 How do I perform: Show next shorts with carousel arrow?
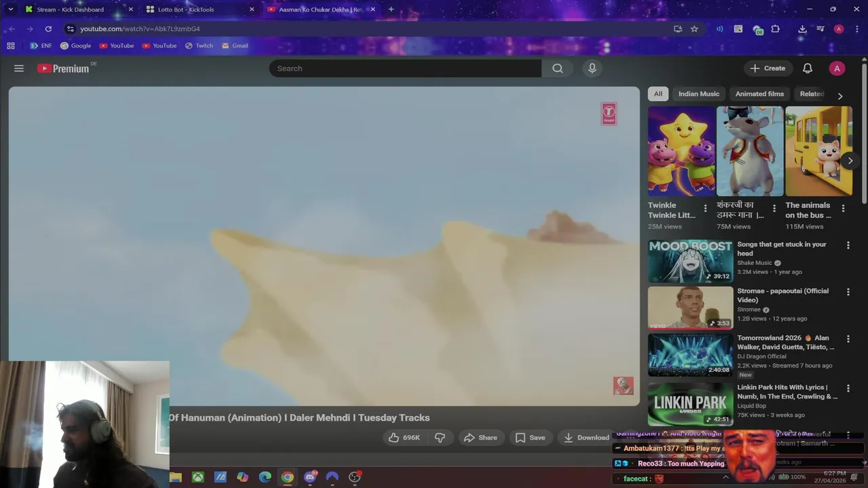pos(850,161)
